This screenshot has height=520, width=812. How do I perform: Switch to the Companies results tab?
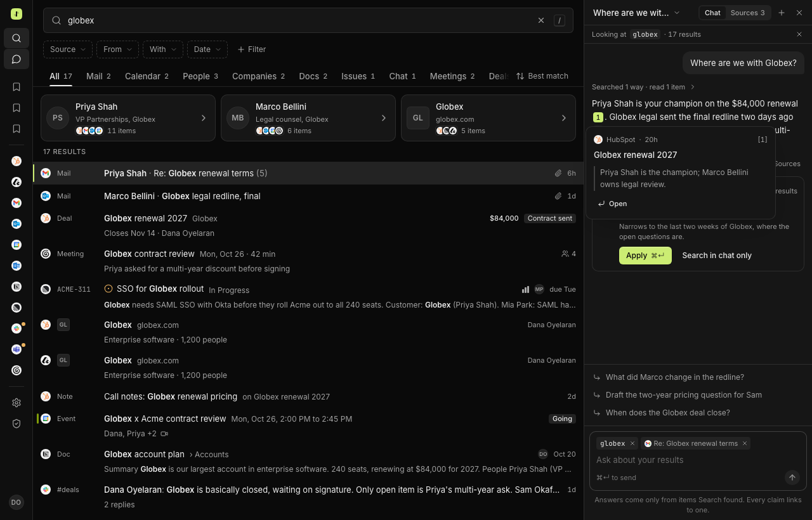[x=258, y=76]
